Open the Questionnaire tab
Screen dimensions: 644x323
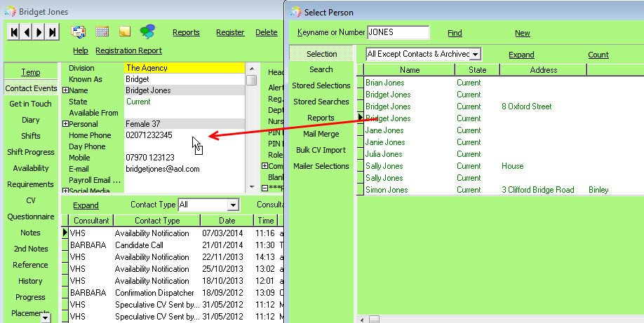click(31, 217)
